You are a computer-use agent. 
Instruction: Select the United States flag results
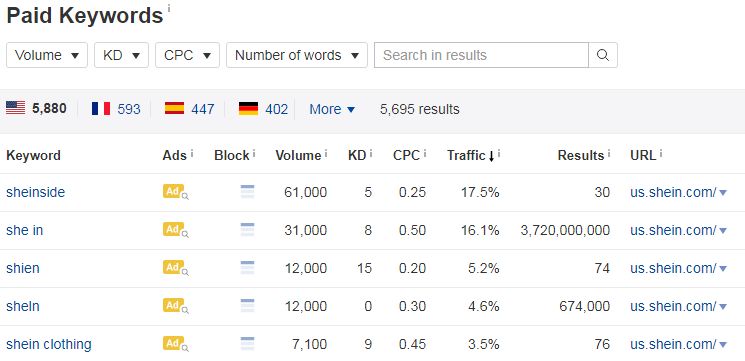[36, 109]
